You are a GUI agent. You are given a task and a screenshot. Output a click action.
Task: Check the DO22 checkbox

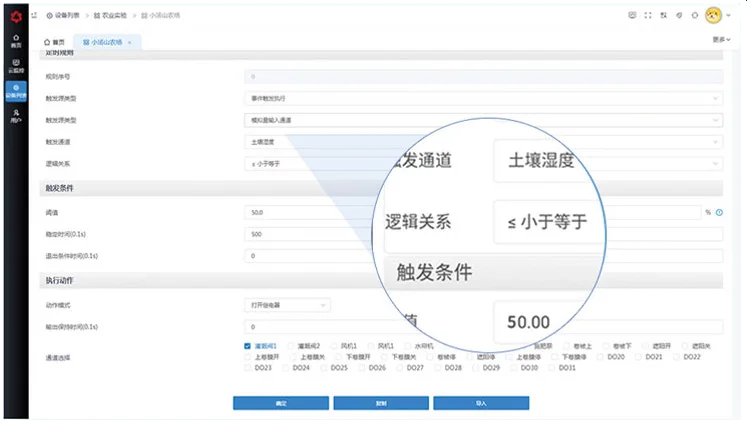[676, 357]
